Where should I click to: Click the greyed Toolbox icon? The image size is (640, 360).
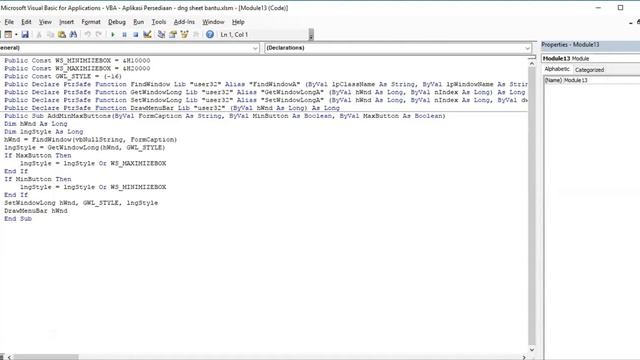(196, 35)
